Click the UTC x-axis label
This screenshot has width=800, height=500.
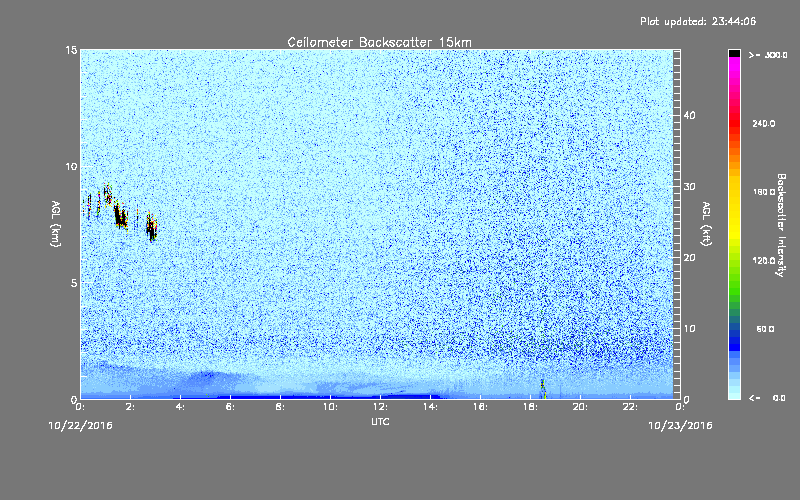point(381,421)
